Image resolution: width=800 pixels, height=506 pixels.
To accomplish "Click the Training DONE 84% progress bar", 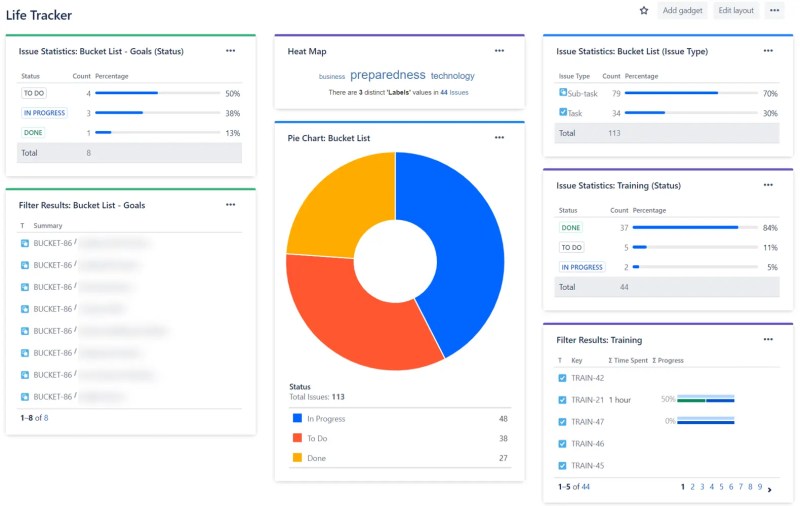I will pos(695,227).
